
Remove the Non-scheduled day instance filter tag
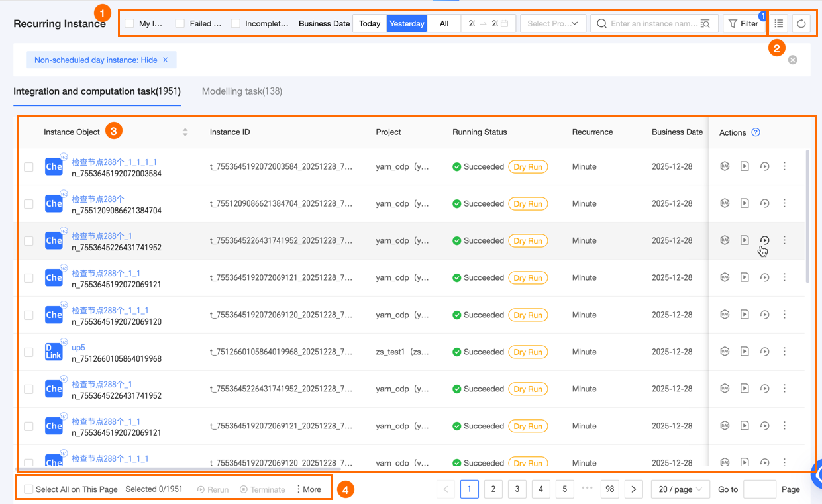pyautogui.click(x=166, y=60)
